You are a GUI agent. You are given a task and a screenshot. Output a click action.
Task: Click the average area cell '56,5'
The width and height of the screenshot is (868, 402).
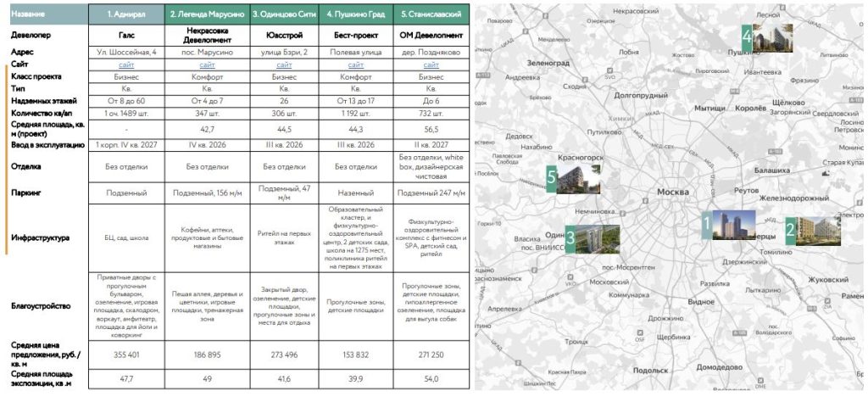tap(431, 130)
